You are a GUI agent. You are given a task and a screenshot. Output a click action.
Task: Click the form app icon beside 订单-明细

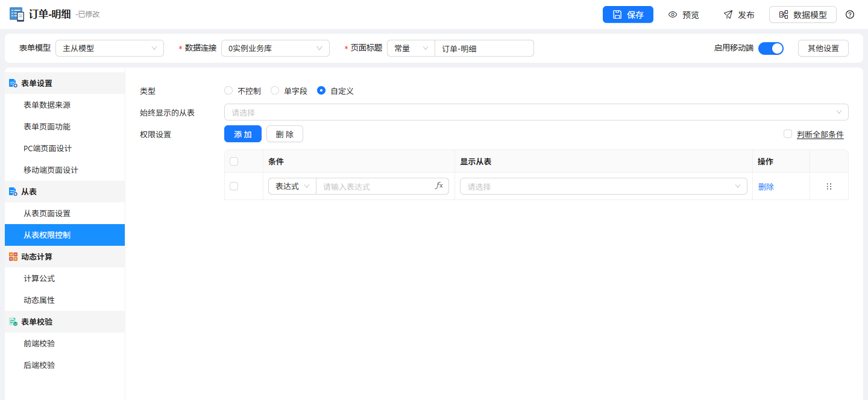(x=17, y=14)
